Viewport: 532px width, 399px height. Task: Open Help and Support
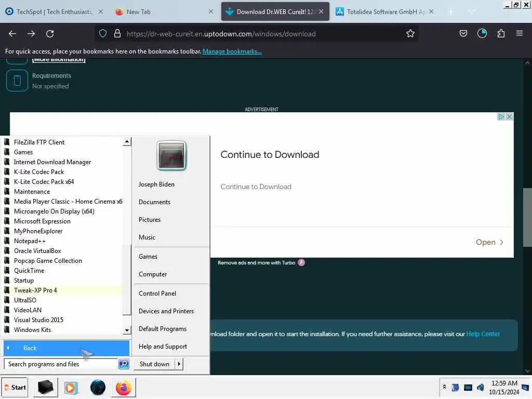click(x=163, y=347)
